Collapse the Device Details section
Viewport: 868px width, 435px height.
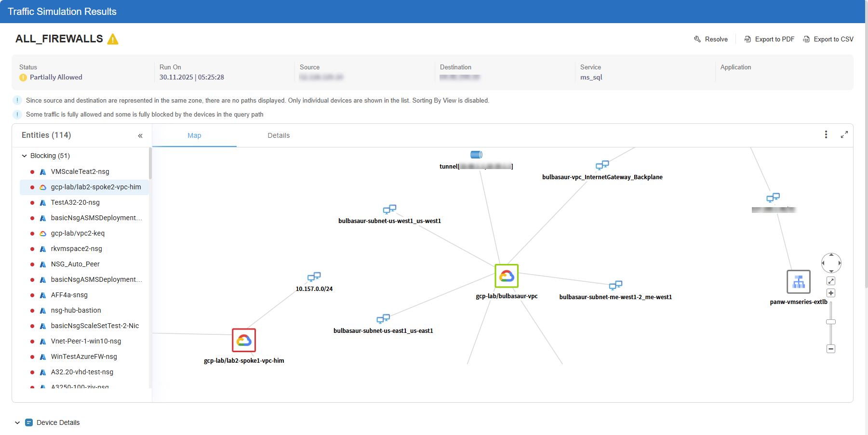(17, 423)
